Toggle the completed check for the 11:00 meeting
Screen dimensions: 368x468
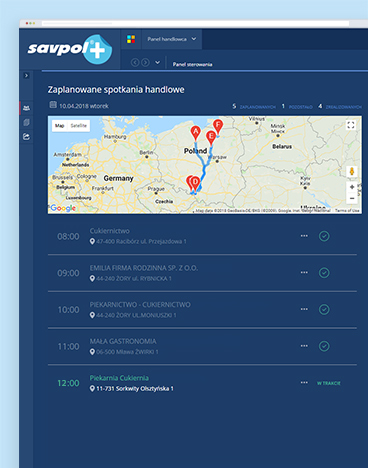(x=324, y=346)
